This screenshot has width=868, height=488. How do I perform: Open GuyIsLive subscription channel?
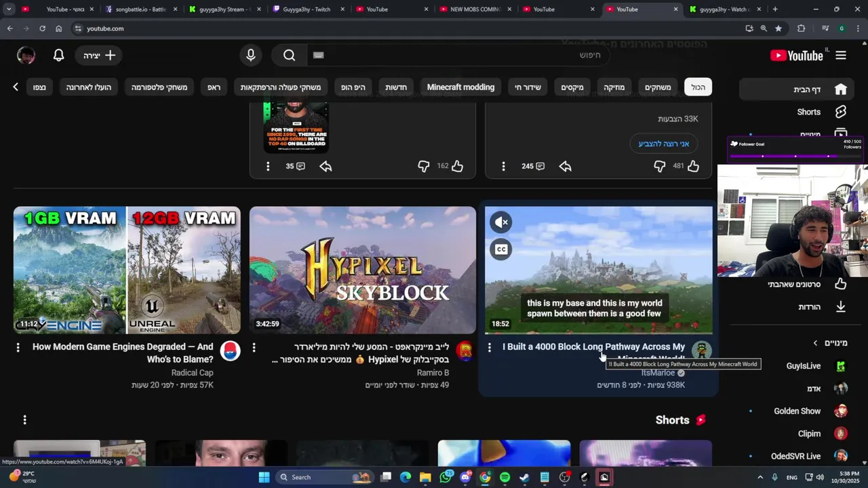point(797,366)
